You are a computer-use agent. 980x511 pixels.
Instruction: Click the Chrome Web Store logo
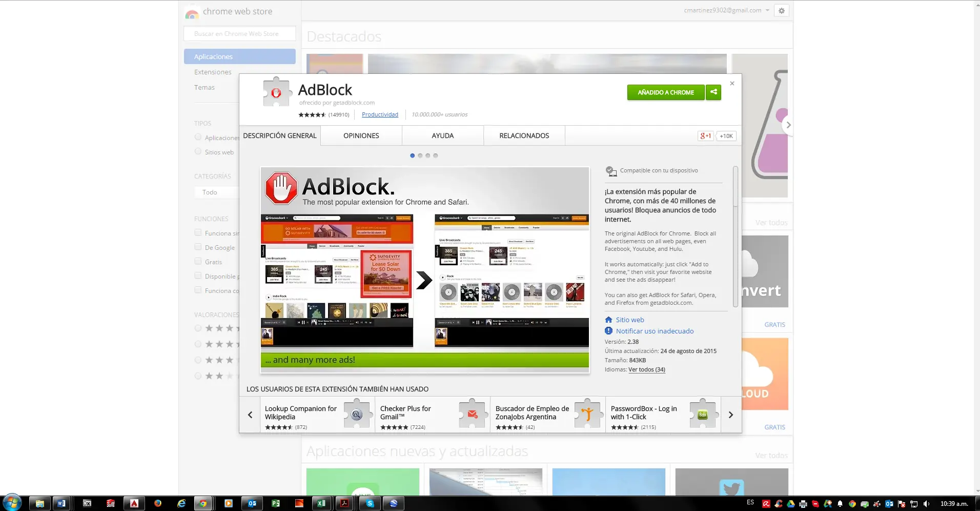click(192, 13)
